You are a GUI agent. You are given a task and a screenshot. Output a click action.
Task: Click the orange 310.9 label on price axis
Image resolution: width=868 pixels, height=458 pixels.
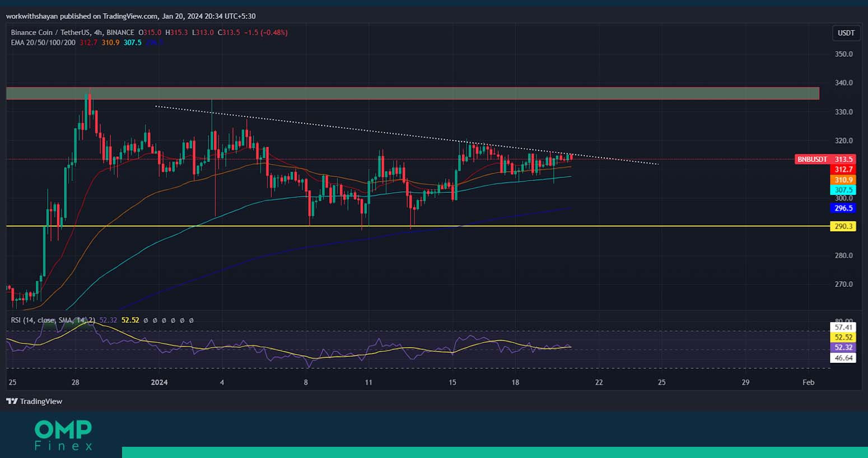(x=843, y=180)
